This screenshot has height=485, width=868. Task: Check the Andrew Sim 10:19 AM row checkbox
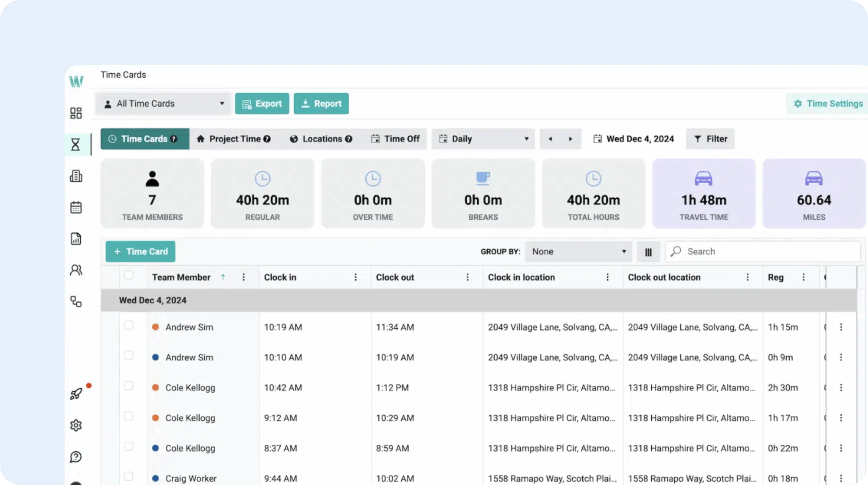(128, 325)
